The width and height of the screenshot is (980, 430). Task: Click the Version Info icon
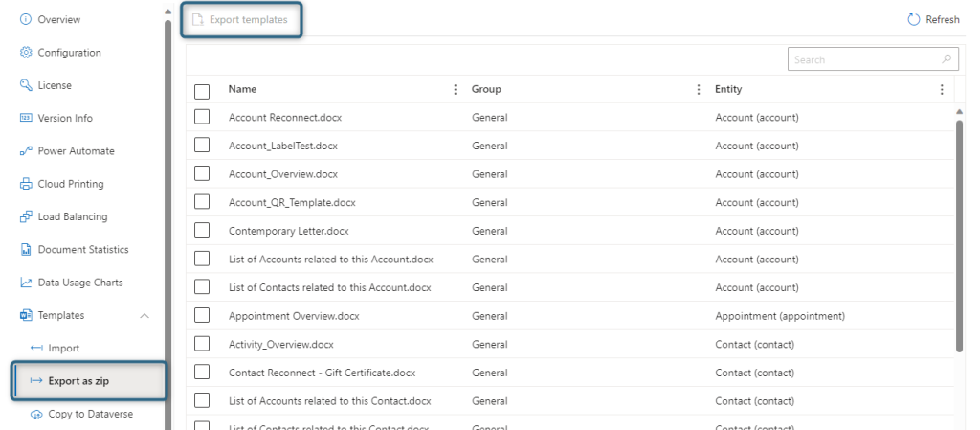[x=26, y=118]
